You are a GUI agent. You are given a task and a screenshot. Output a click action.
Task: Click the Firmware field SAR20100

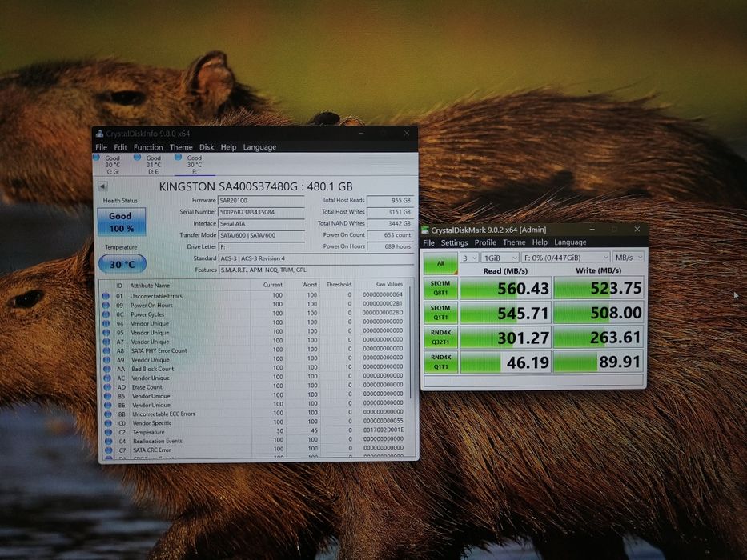[261, 201]
